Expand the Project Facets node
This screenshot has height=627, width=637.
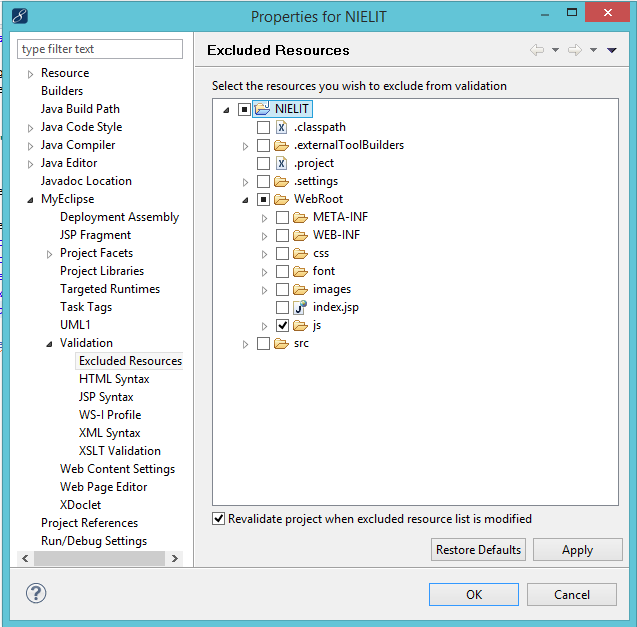[50, 254]
